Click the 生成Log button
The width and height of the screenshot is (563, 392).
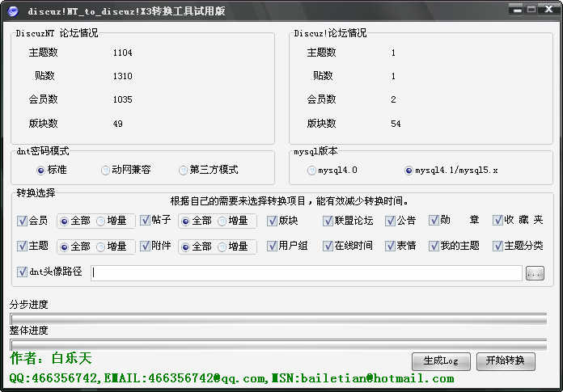(441, 361)
